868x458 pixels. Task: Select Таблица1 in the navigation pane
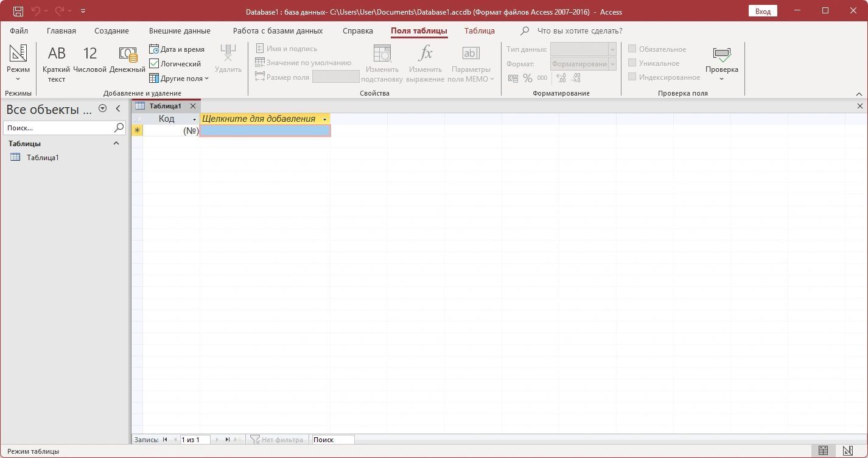coord(43,158)
